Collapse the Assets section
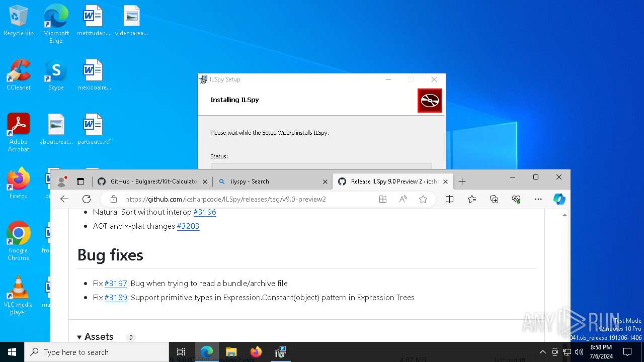This screenshot has height=362, width=644. 95,337
